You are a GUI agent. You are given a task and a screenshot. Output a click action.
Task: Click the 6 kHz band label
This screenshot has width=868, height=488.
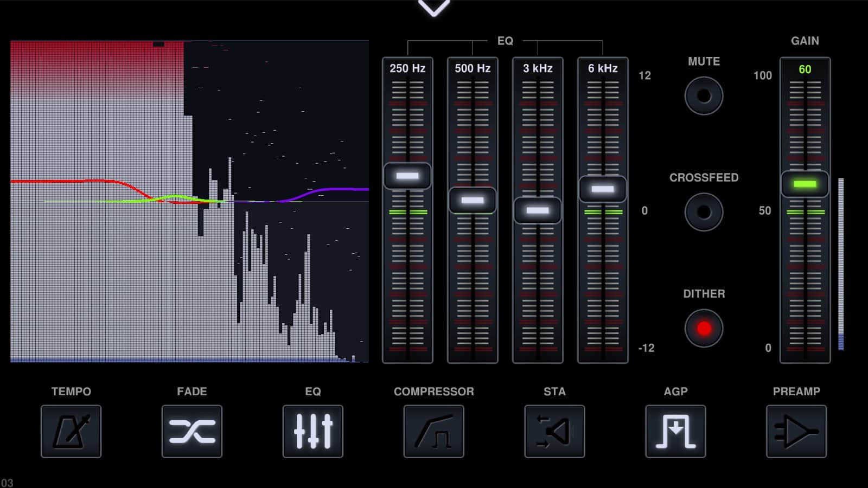603,68
